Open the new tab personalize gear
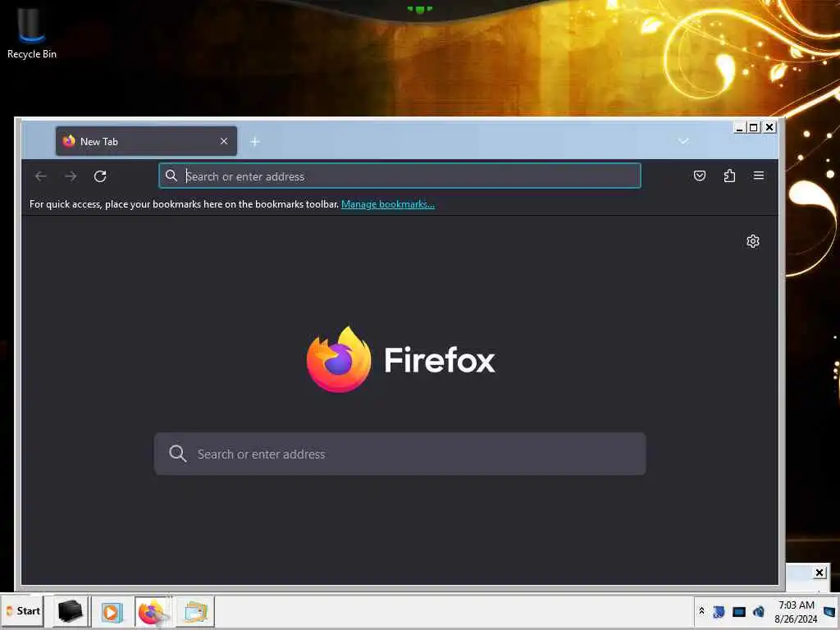This screenshot has height=630, width=840. pyautogui.click(x=753, y=241)
